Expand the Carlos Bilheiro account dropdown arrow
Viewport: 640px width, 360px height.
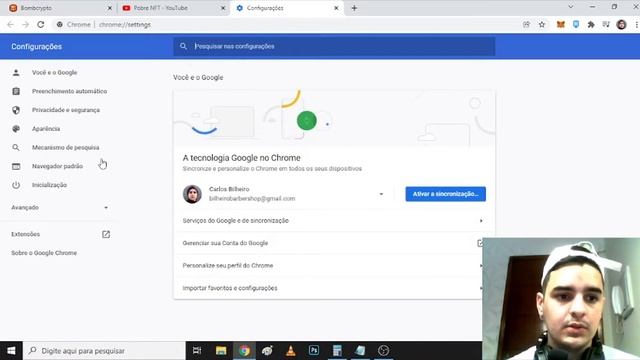tap(381, 194)
